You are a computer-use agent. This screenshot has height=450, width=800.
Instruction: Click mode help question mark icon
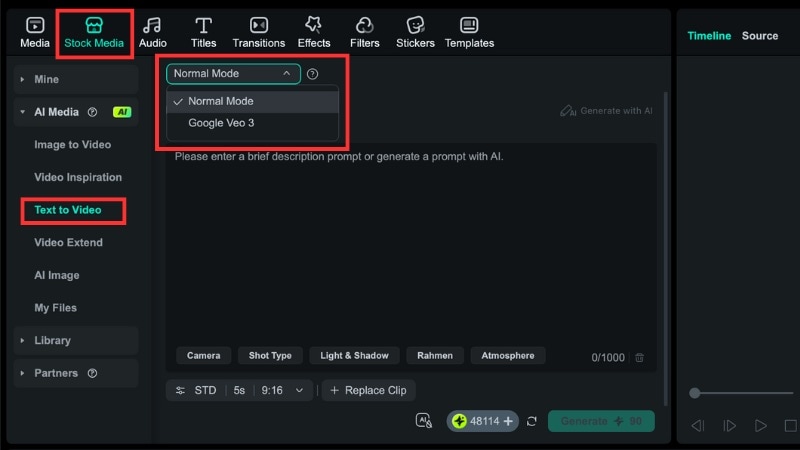coord(312,74)
